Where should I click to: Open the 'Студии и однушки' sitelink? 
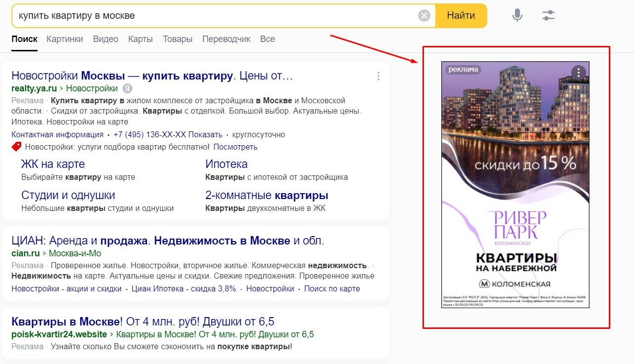[68, 195]
